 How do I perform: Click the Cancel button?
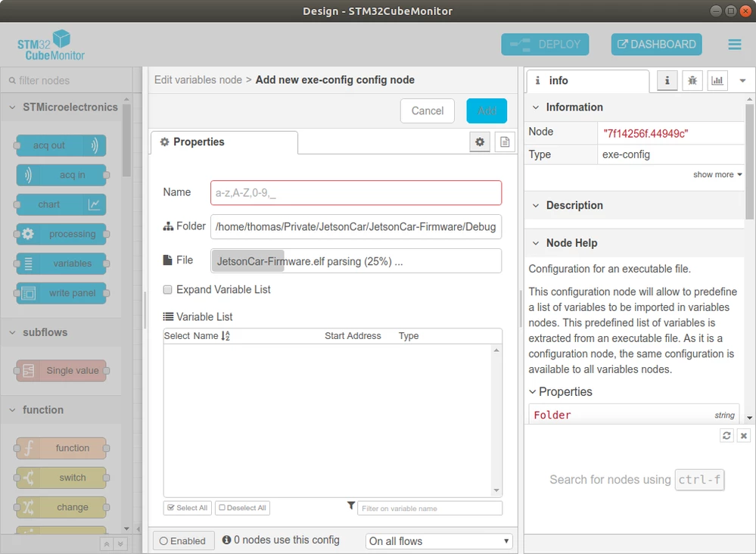click(427, 111)
